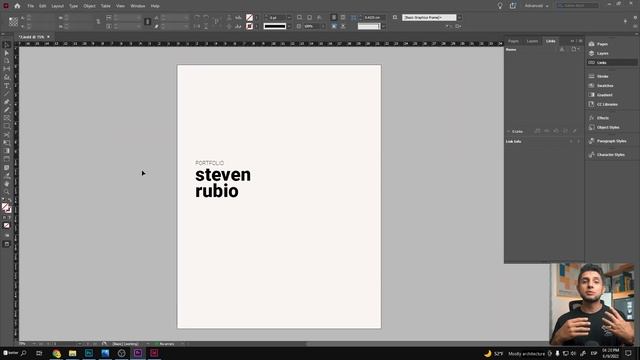Switch to the Layers panel tab
This screenshot has width=640, height=360.
coord(532,41)
